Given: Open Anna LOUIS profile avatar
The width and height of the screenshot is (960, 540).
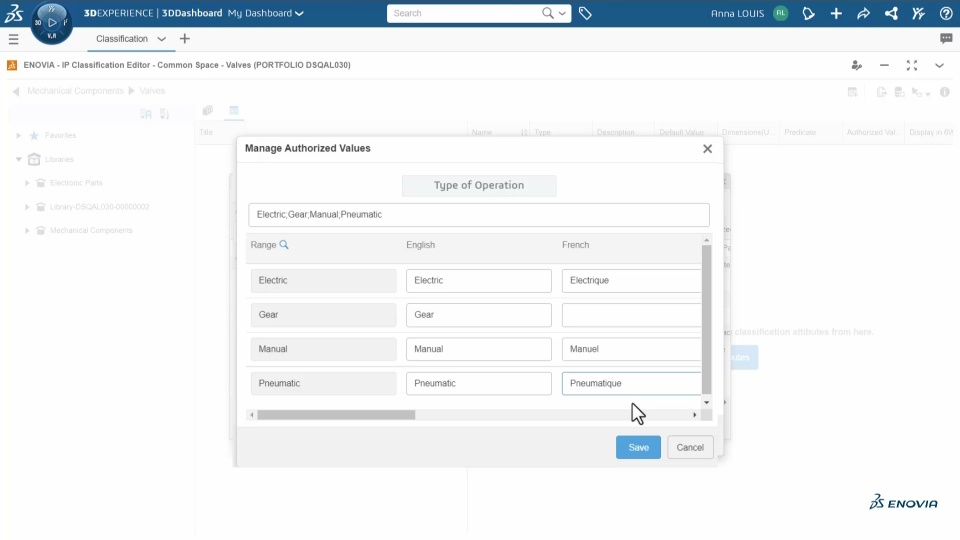Looking at the screenshot, I should click(x=781, y=13).
